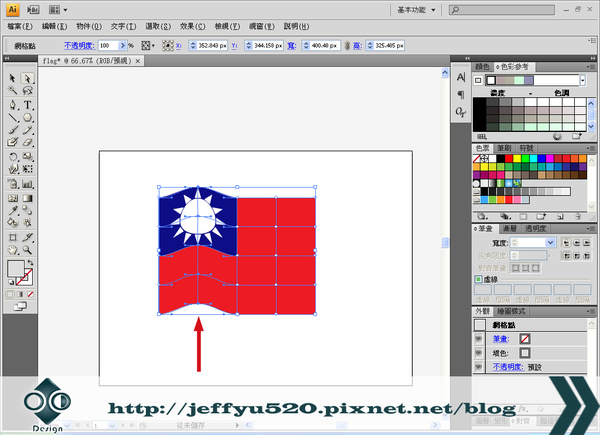Open the 檔案 File menu
600x435 pixels.
(x=20, y=26)
